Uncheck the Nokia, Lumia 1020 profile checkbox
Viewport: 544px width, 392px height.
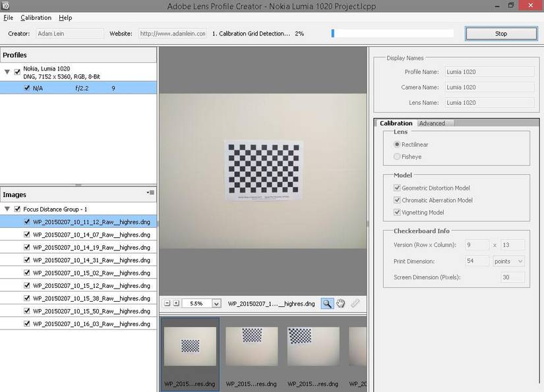click(x=17, y=72)
